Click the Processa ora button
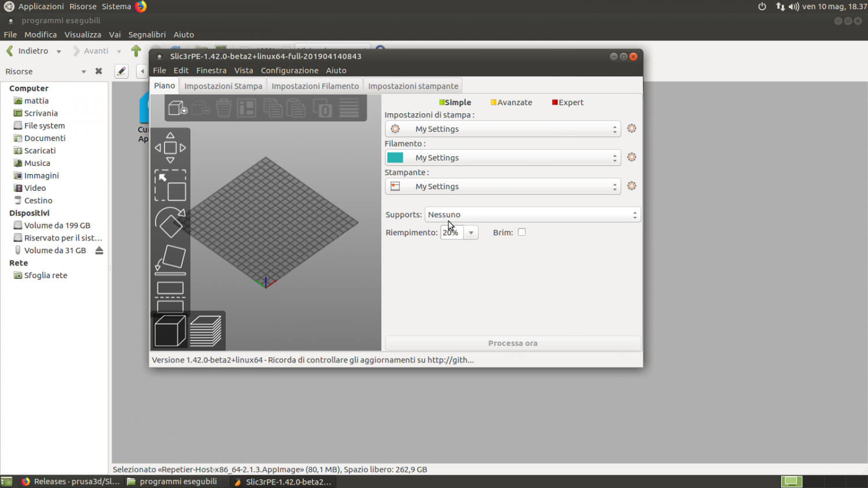 [513, 343]
